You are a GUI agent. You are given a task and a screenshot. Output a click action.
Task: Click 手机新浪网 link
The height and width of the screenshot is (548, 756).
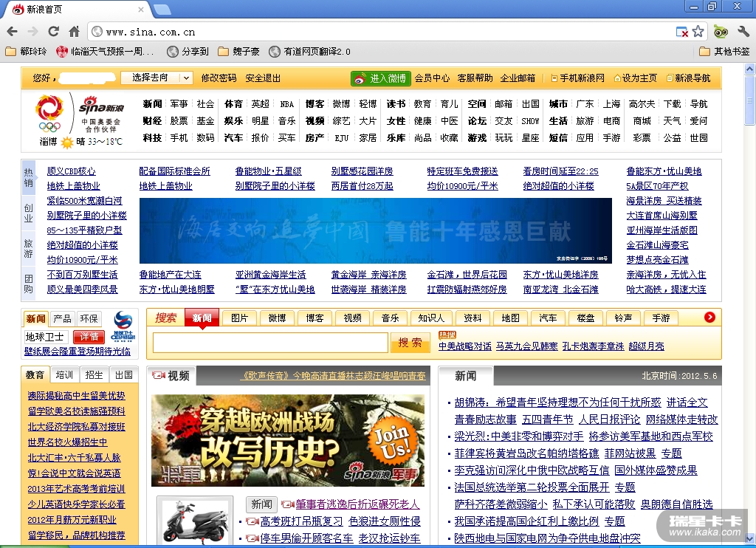tap(578, 78)
